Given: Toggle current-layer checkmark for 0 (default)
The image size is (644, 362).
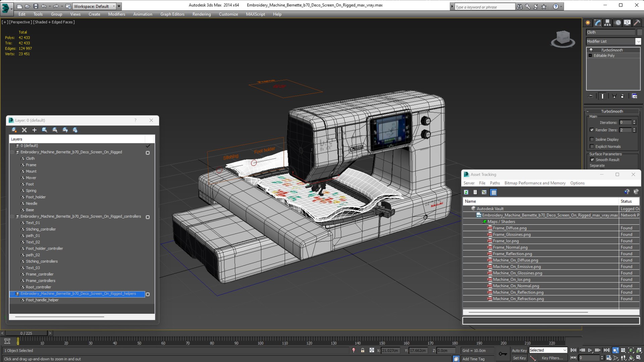Looking at the screenshot, I should point(148,146).
